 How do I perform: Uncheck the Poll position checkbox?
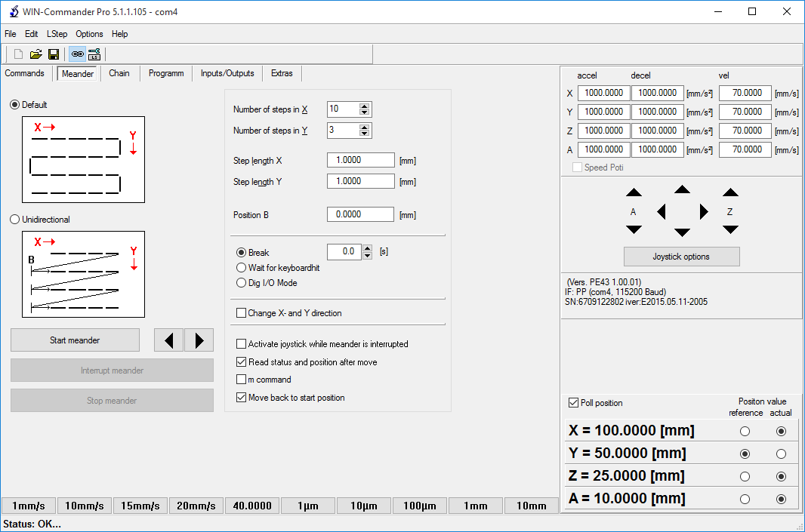(574, 403)
